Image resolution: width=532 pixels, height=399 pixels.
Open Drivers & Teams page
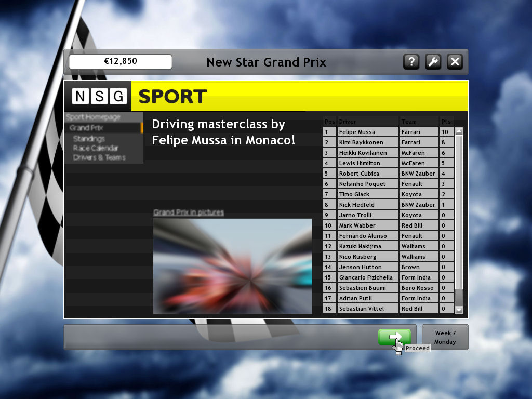(x=99, y=157)
